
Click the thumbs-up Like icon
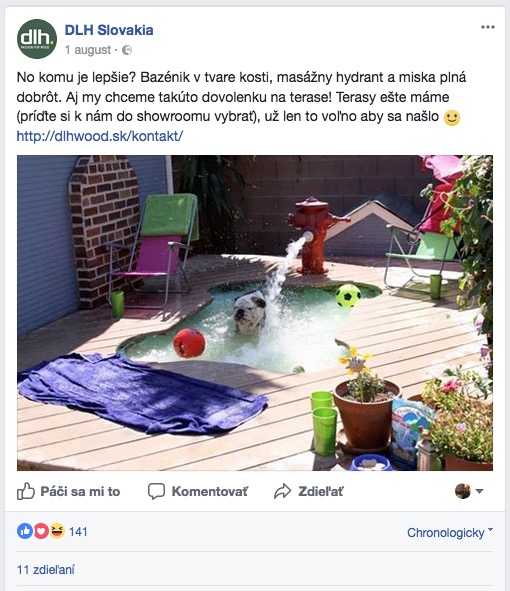coord(26,491)
